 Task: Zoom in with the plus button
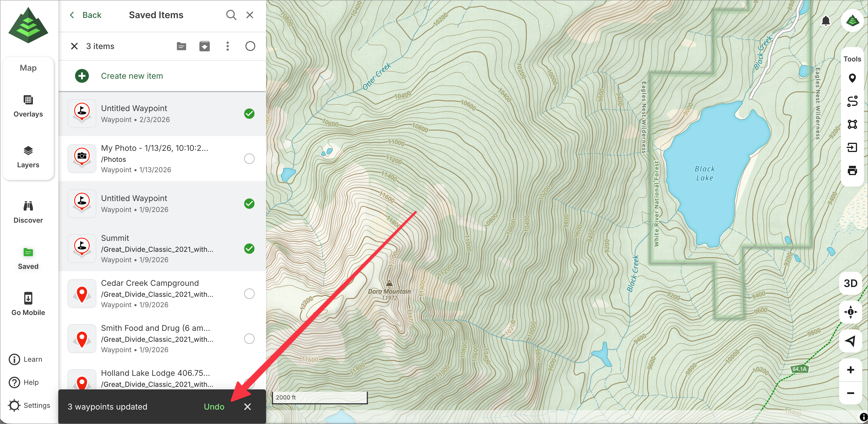click(x=850, y=370)
